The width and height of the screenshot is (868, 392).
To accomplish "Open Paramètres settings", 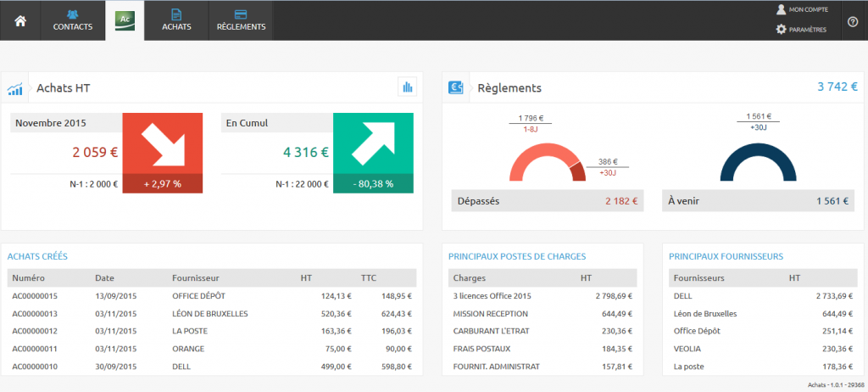I will 801,29.
